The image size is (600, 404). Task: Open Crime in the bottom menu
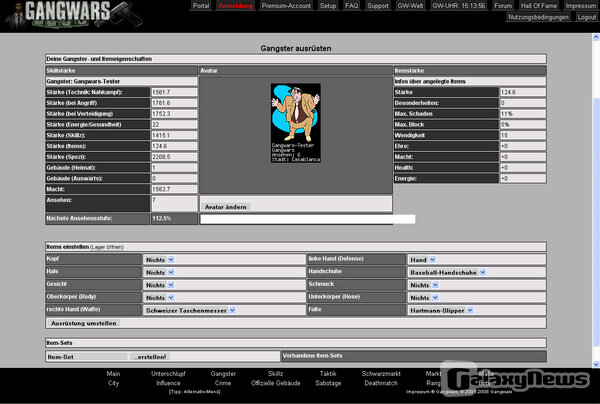coord(223,383)
